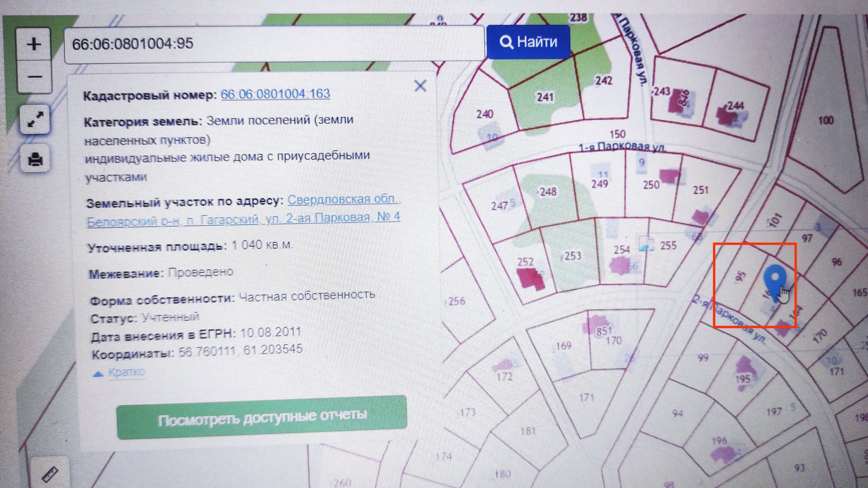868x488 pixels.
Task: Collapse details with Кратко link
Action: pos(126,372)
